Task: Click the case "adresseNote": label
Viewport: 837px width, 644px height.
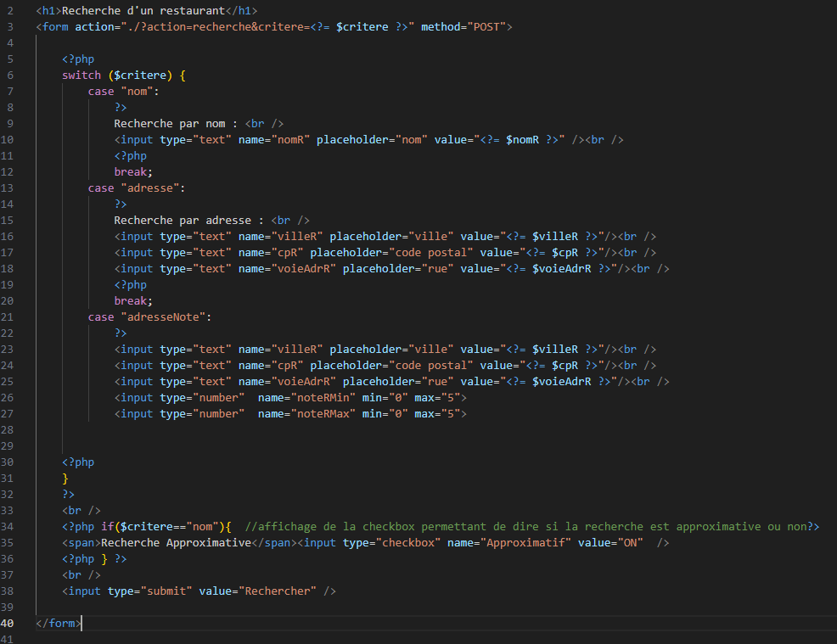Action: pos(149,317)
